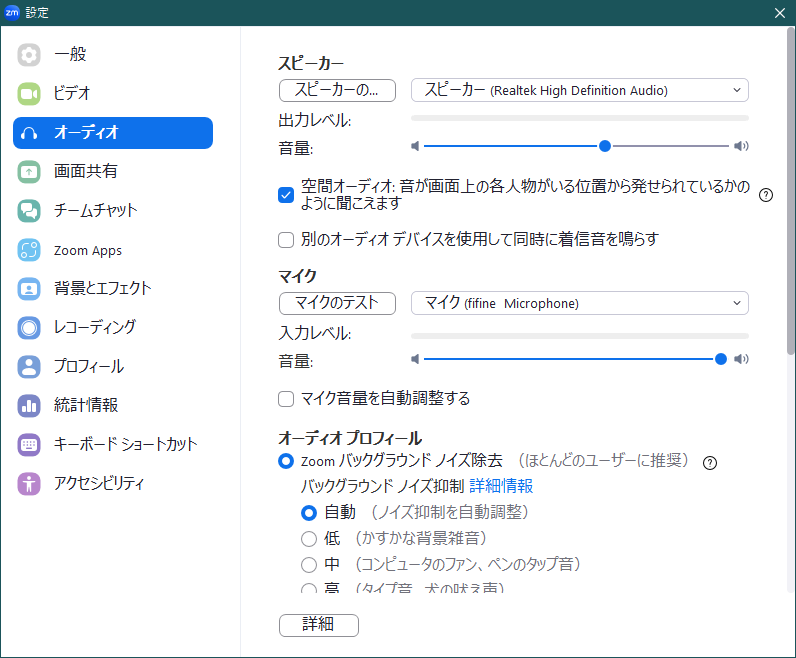Enable 別のオーディオ デバイス ringtone checkbox
The height and width of the screenshot is (658, 796).
pyautogui.click(x=286, y=240)
